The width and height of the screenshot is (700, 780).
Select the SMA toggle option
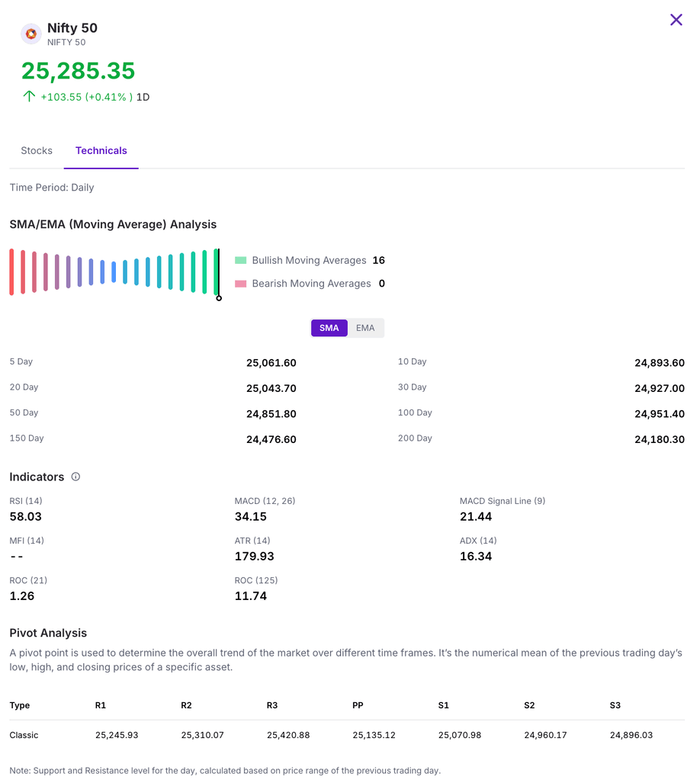[x=329, y=328]
